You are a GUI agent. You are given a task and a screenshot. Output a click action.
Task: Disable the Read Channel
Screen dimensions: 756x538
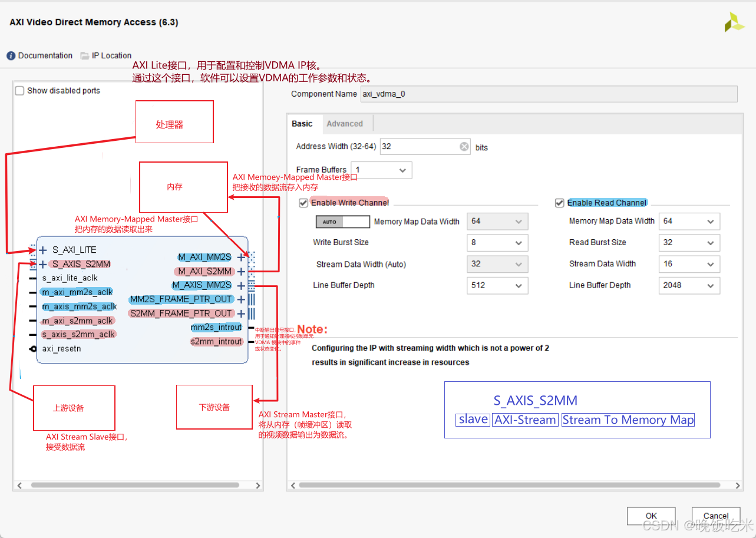coord(559,202)
